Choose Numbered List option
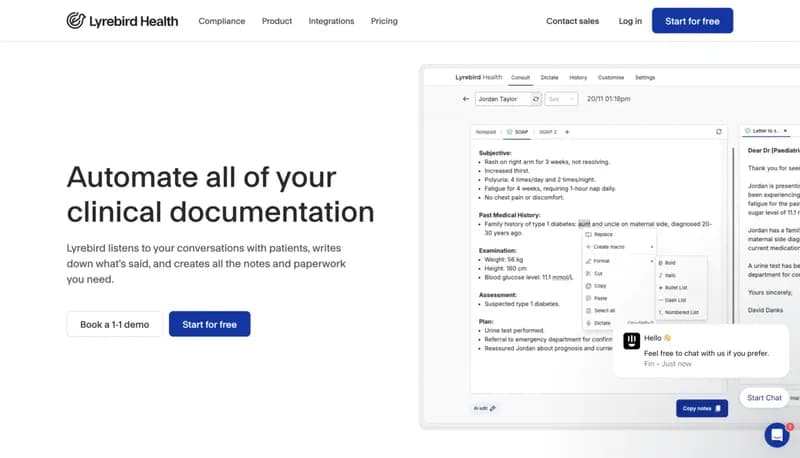 pyautogui.click(x=681, y=312)
